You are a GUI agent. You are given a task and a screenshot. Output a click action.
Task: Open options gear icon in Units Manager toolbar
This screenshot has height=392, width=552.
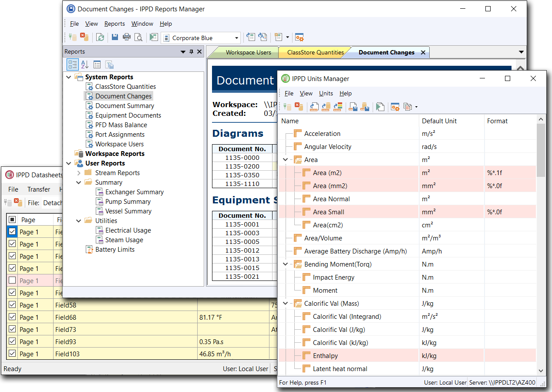(395, 107)
